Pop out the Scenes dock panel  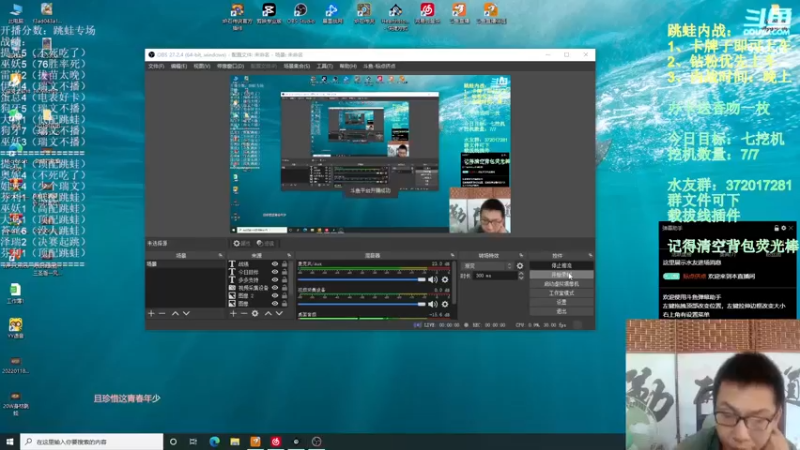click(x=220, y=255)
